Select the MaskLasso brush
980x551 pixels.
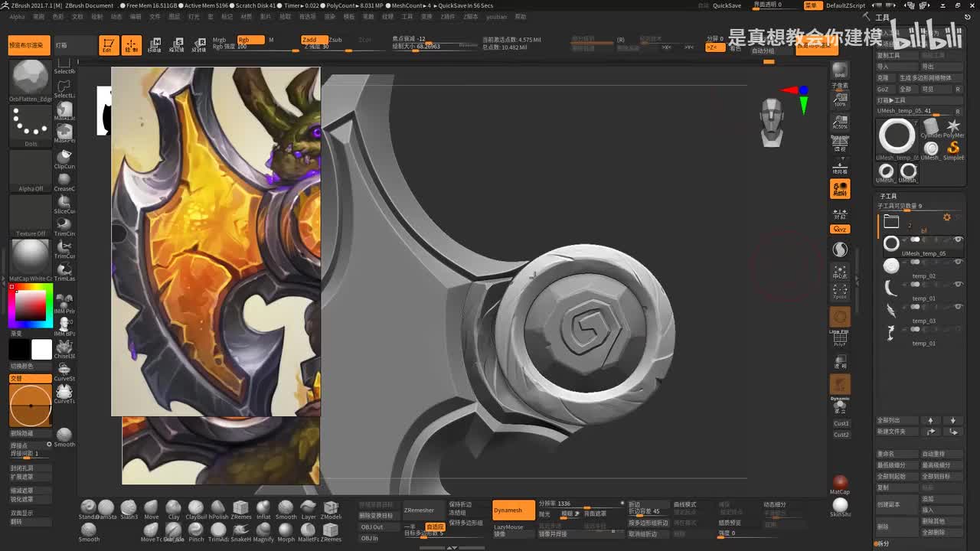click(x=64, y=110)
